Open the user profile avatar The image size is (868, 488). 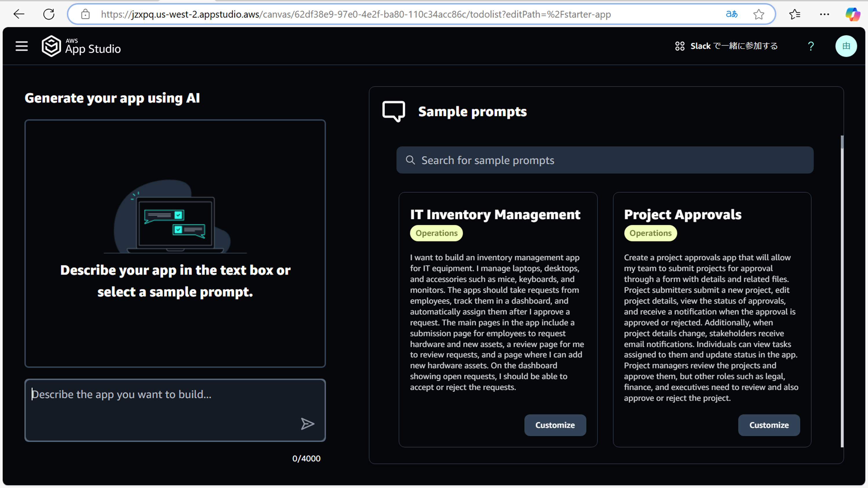[846, 46]
